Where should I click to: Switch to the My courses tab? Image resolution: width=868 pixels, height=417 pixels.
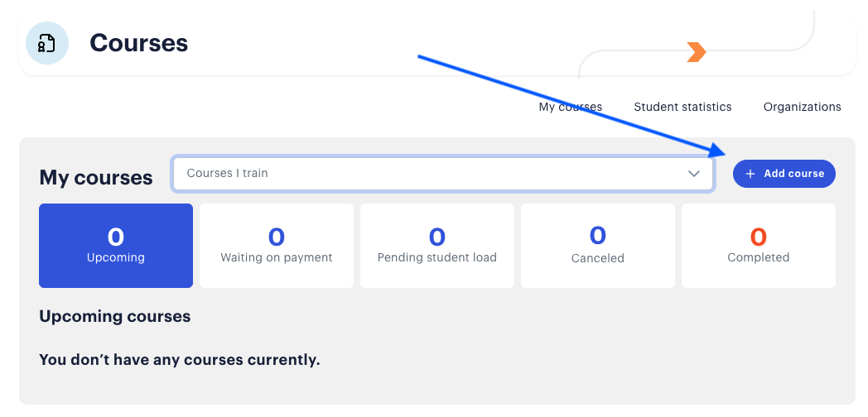point(570,107)
